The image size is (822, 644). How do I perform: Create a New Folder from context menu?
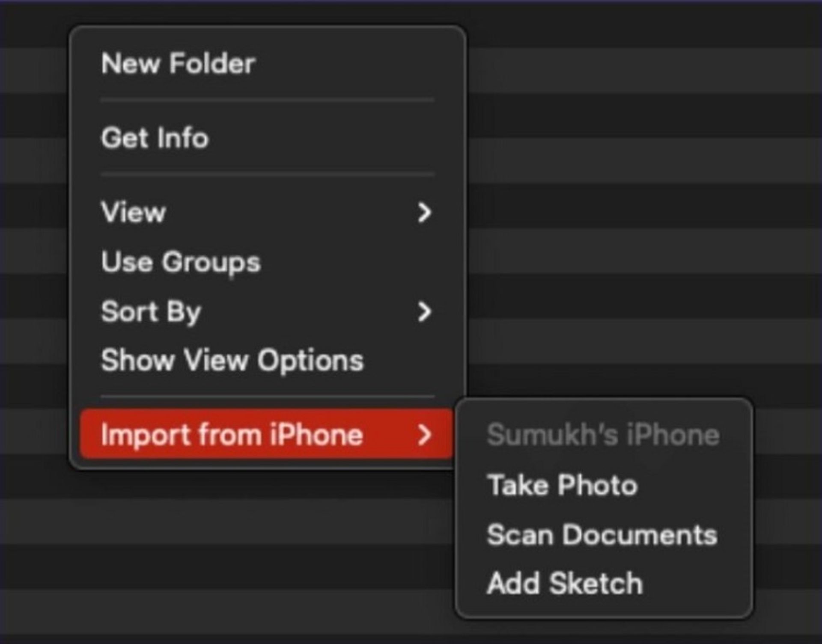178,64
